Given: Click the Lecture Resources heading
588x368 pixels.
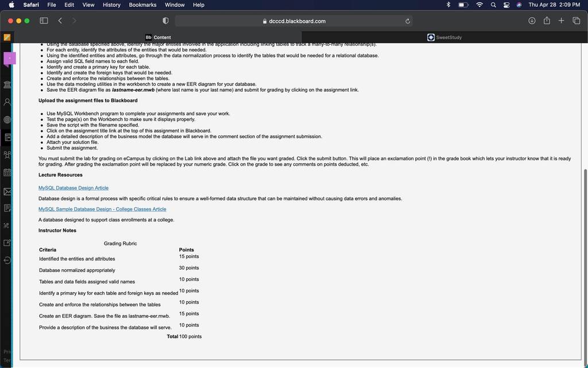Looking at the screenshot, I should pyautogui.click(x=60, y=175).
